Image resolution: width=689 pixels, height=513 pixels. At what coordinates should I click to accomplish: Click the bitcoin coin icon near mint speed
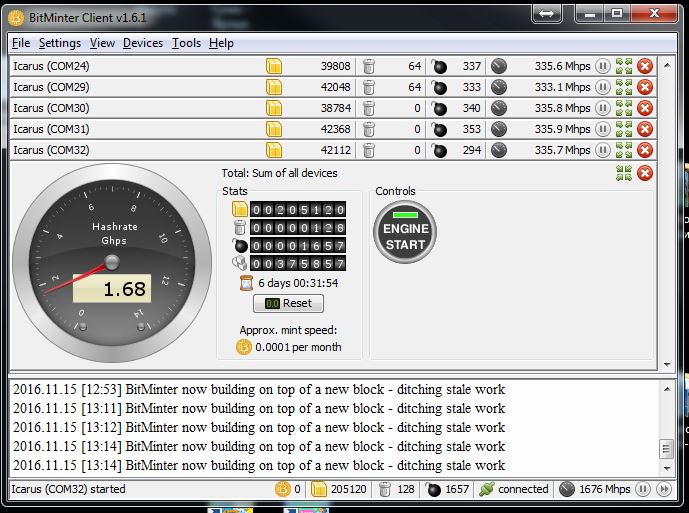tap(243, 347)
